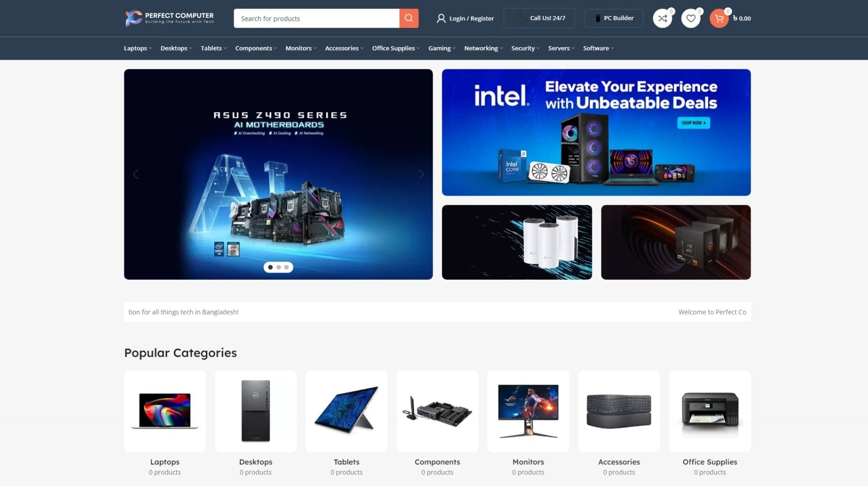The width and height of the screenshot is (868, 486).
Task: Go to next slide arrow on banner
Action: click(421, 174)
